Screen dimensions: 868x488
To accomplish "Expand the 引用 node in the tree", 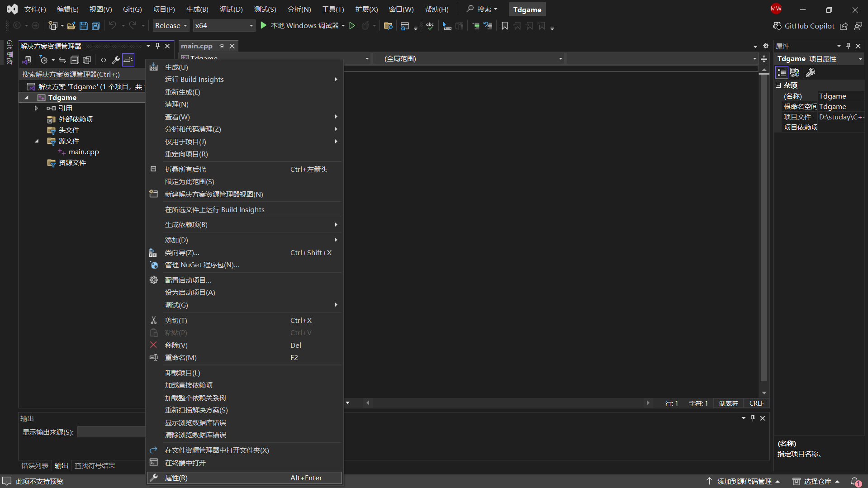I will pos(36,109).
